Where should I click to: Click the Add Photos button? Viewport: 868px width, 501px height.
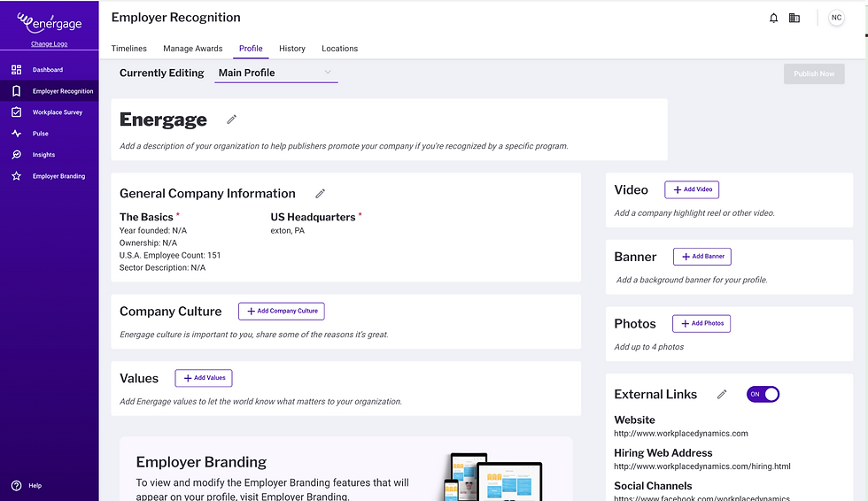701,323
